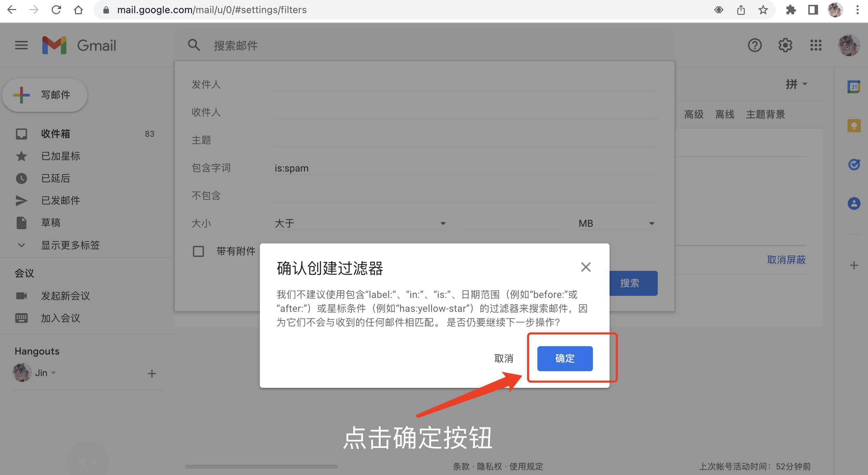Click the 加入会议 keyboard icon

pos(22,318)
